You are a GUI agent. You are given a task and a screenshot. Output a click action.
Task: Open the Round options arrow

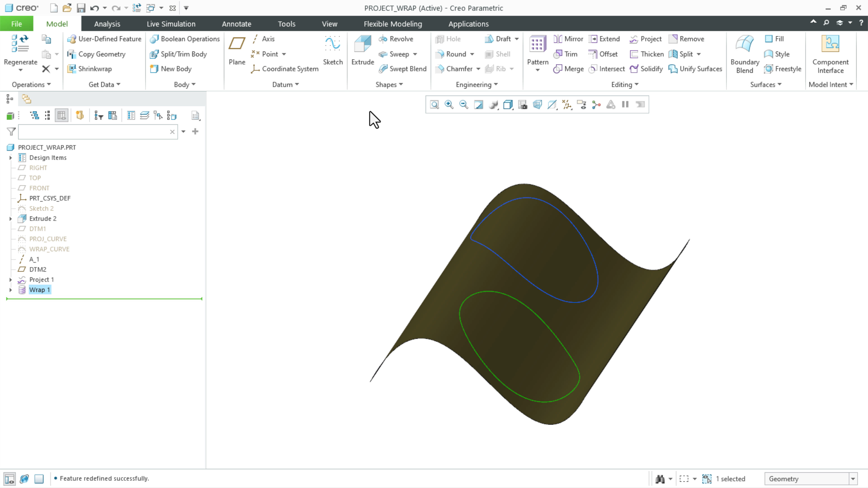point(472,54)
